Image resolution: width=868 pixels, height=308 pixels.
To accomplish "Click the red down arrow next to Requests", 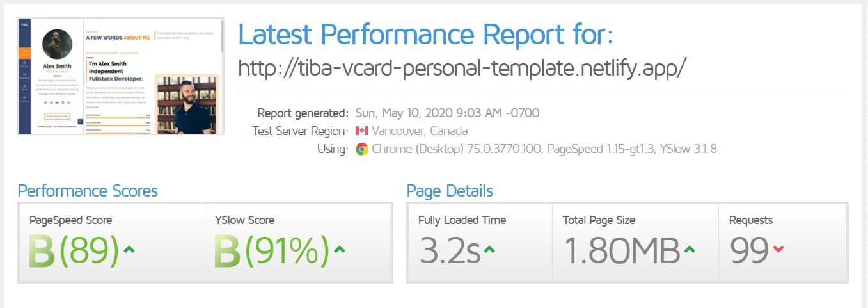I will click(x=778, y=250).
